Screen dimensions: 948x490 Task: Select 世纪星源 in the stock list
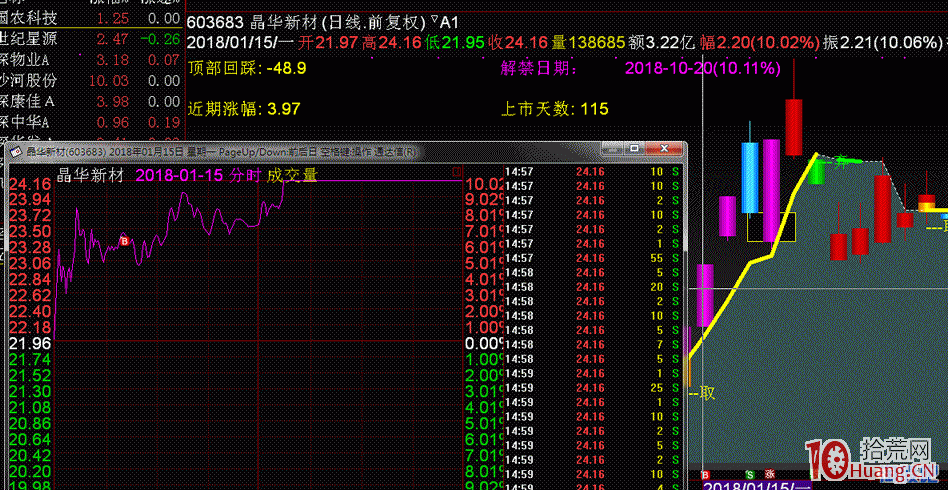click(x=28, y=39)
